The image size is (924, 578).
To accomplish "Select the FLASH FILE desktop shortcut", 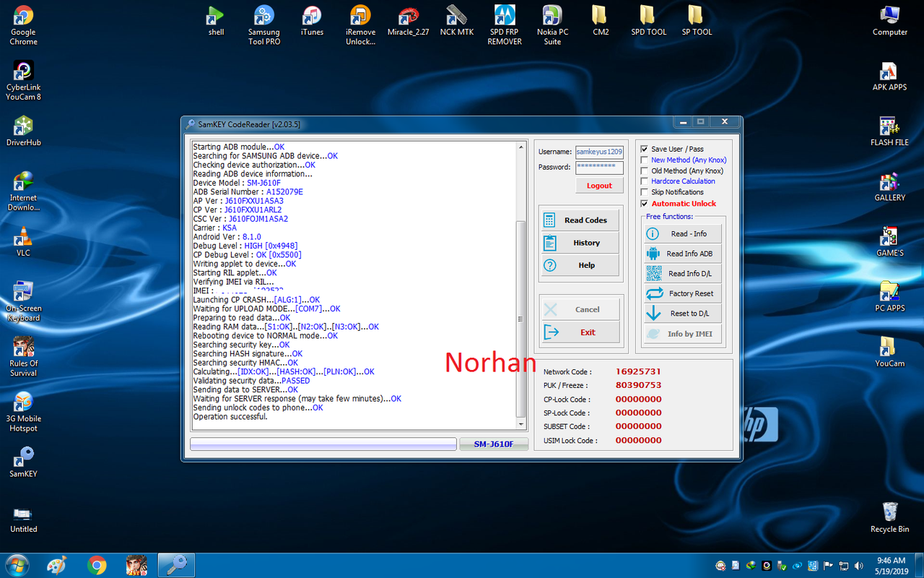I will [x=889, y=131].
